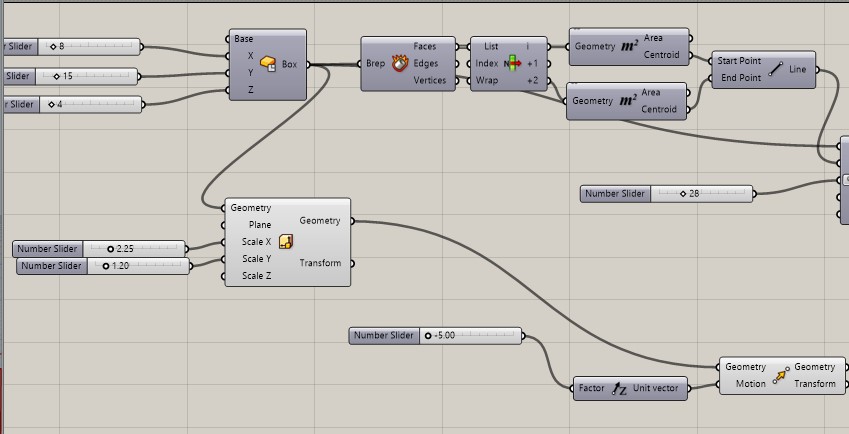
Task: Click the Geometry input of upper Area component
Action: [x=595, y=47]
